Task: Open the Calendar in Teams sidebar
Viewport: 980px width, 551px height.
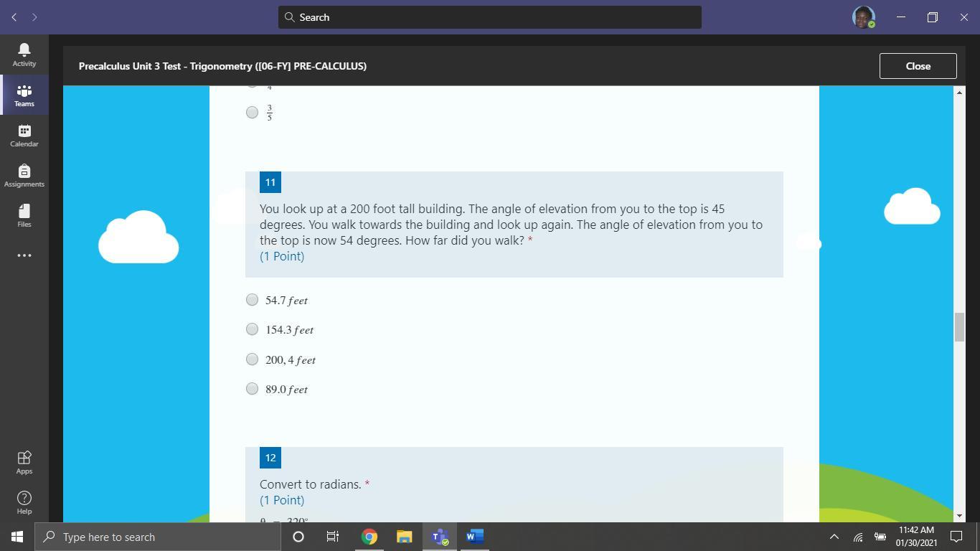Action: (24, 135)
